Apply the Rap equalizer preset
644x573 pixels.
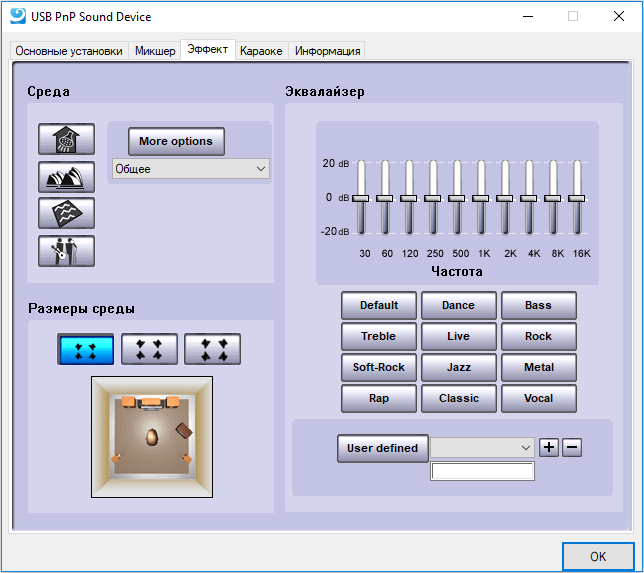379,398
